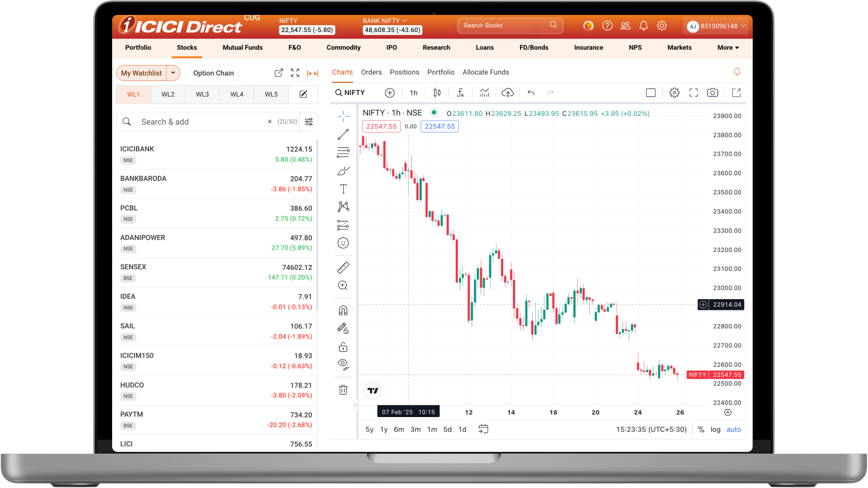The height and width of the screenshot is (488, 868).
Task: Clear the Search & add field
Action: [x=270, y=122]
